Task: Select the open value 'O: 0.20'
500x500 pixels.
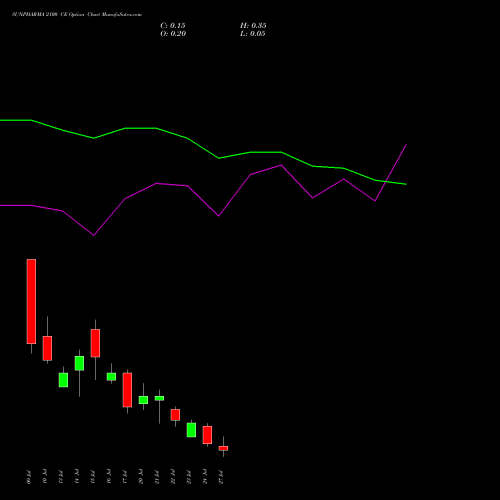Action: [173, 34]
